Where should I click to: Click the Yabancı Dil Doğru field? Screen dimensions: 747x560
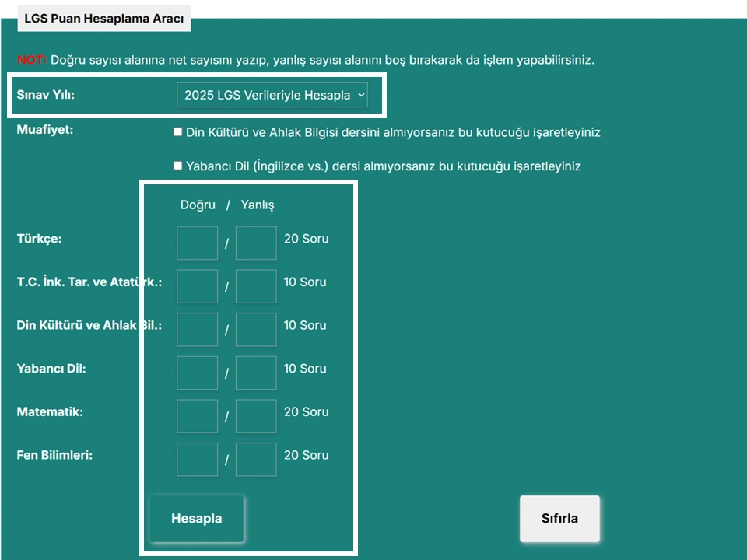[x=197, y=373]
